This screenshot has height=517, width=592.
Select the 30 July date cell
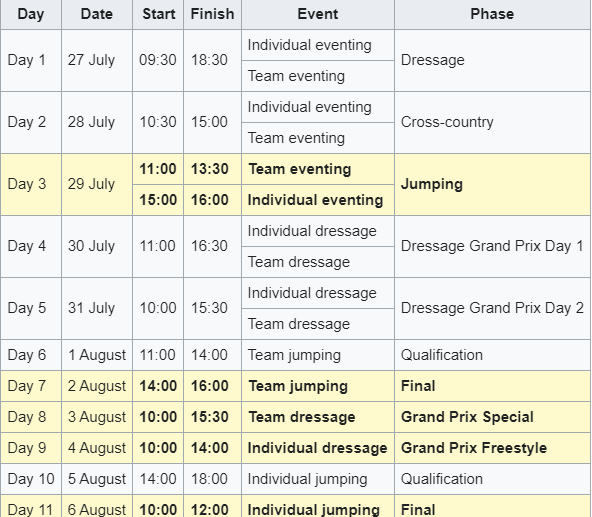coord(97,246)
